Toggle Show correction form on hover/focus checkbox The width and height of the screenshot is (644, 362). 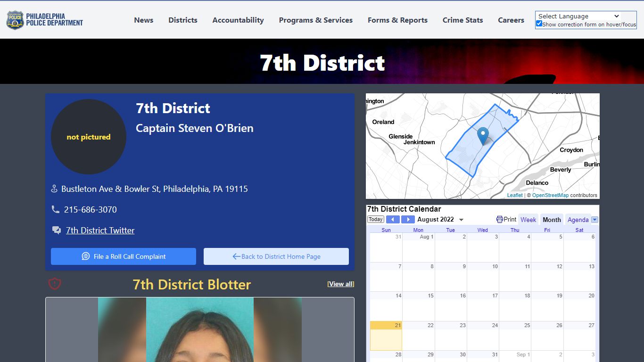click(x=539, y=24)
